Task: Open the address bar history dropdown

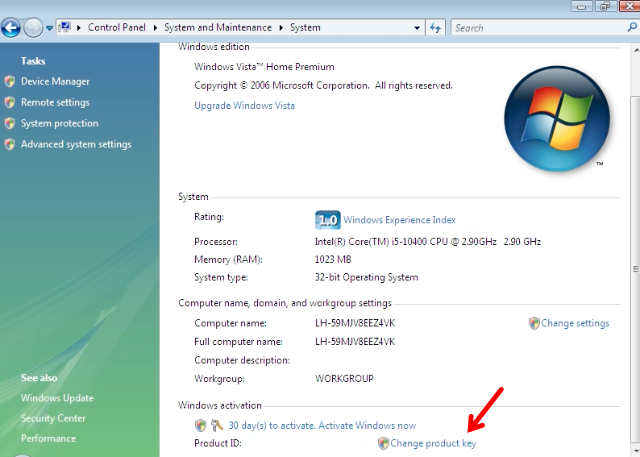Action: pos(417,28)
